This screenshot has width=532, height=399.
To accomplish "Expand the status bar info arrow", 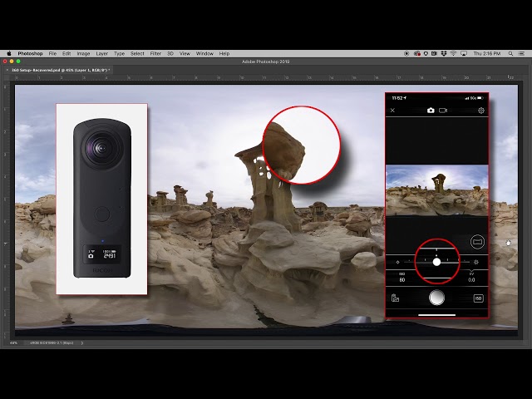I will [82, 343].
